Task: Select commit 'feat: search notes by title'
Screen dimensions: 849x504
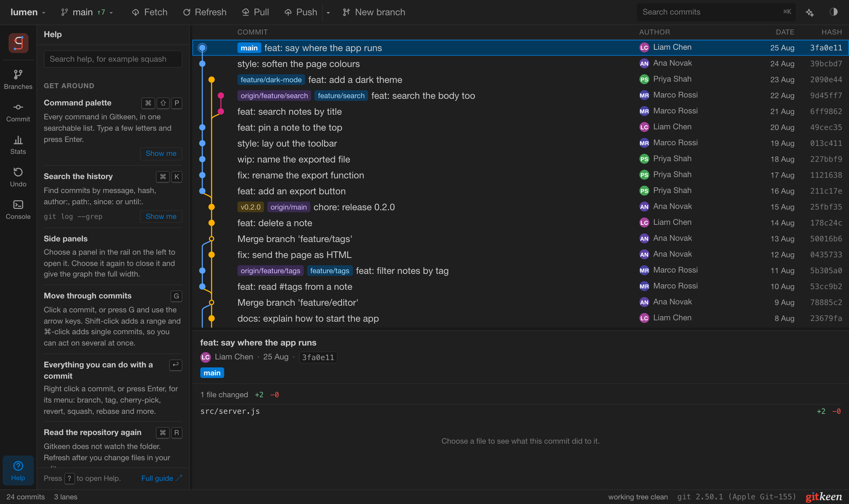Action: [x=521, y=111]
